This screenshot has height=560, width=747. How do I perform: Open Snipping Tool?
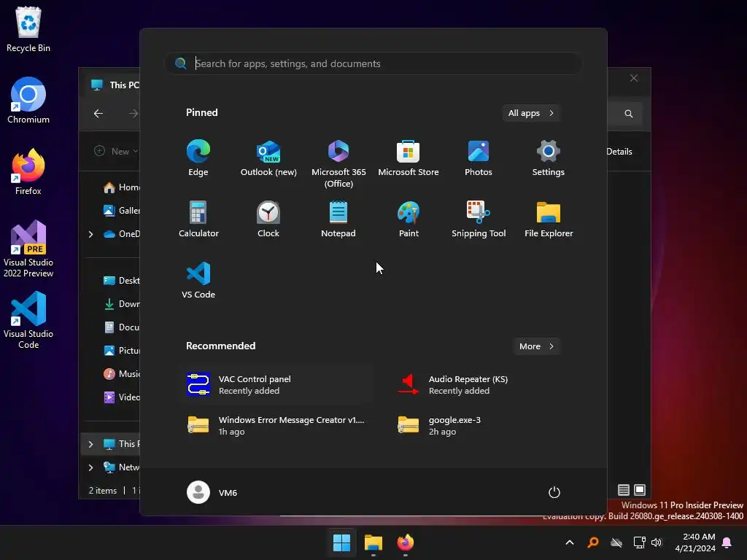(479, 219)
